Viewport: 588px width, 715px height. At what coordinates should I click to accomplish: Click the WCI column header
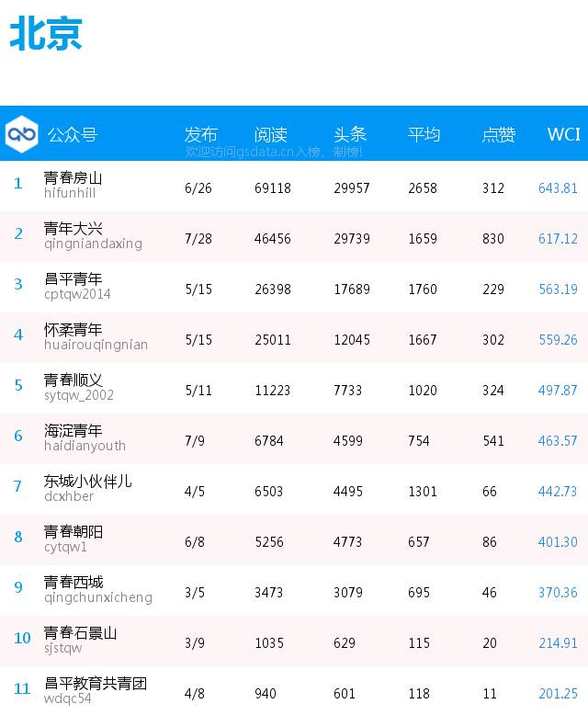[563, 134]
